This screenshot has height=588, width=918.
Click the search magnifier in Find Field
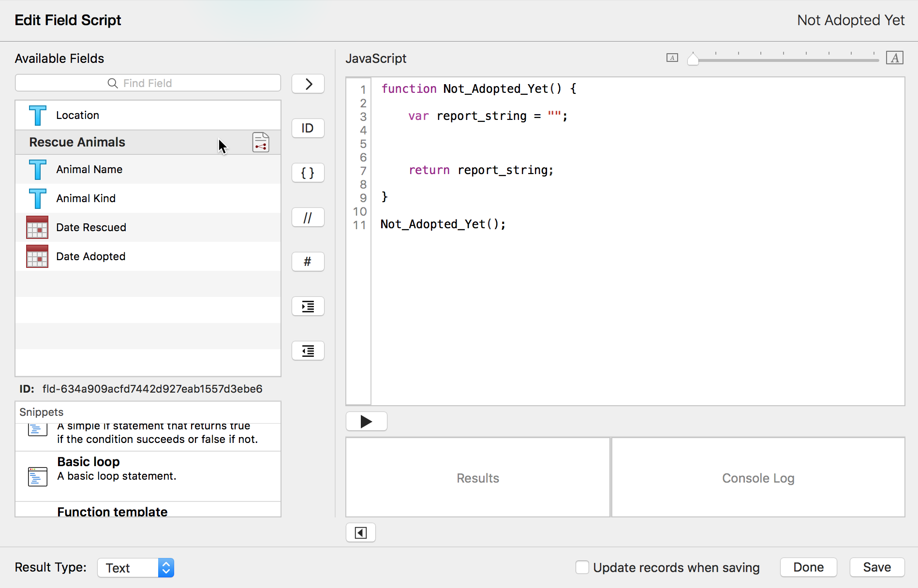(x=112, y=83)
